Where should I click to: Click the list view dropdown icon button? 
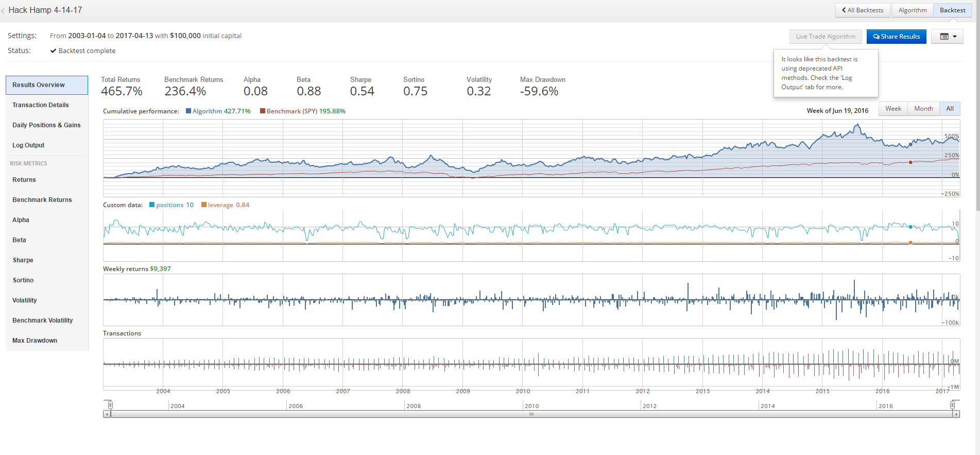click(947, 37)
